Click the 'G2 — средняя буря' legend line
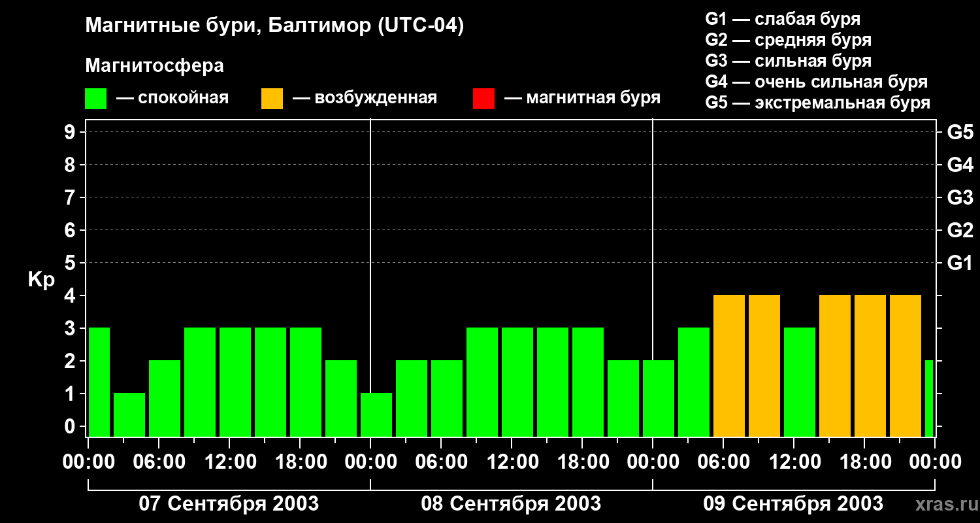980x523 pixels. pyautogui.click(x=788, y=40)
